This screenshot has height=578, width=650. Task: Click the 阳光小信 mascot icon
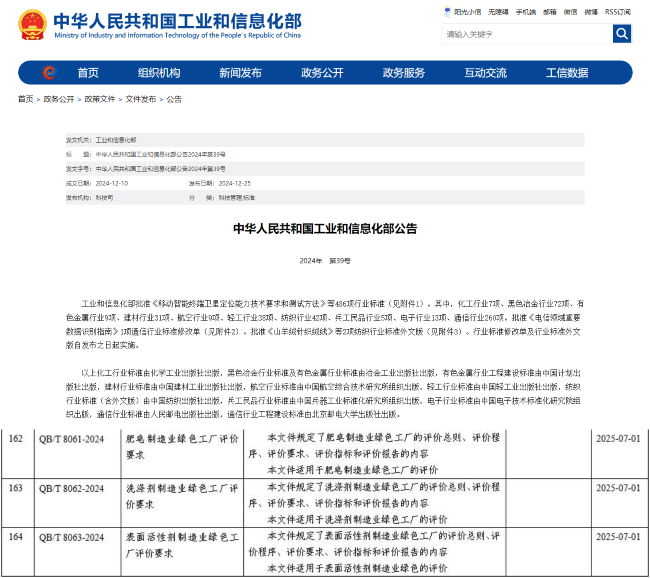(446, 12)
